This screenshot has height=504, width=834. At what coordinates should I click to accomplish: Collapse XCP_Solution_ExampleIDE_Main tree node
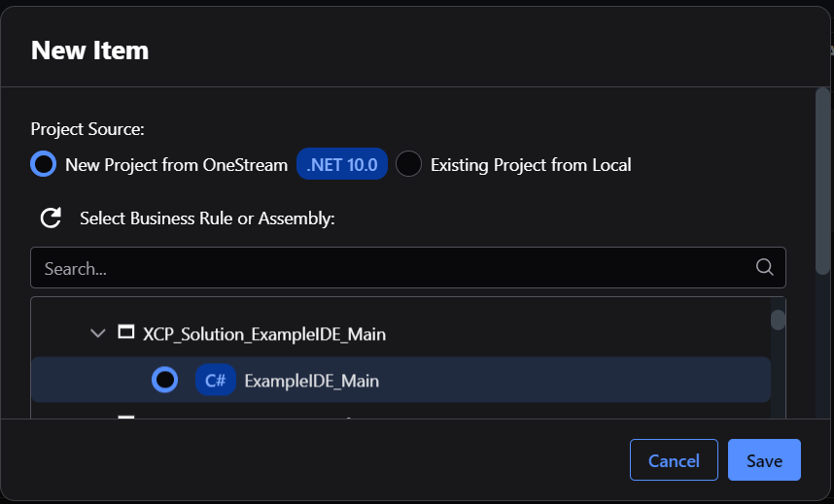click(98, 333)
